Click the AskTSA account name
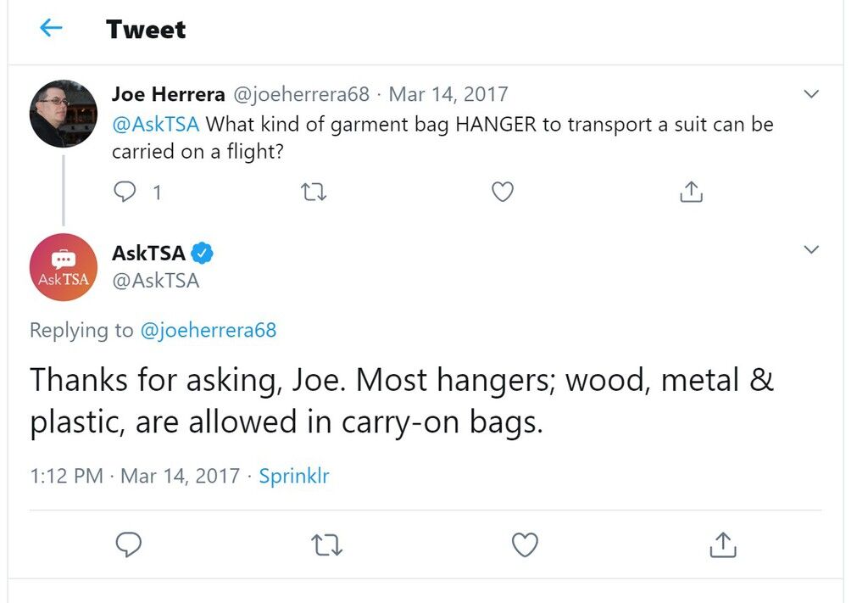This screenshot has width=868, height=603. (148, 253)
